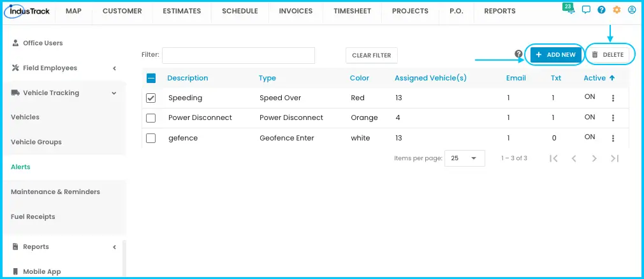Go to the last page of results
The image size is (644, 279).
tap(615, 158)
